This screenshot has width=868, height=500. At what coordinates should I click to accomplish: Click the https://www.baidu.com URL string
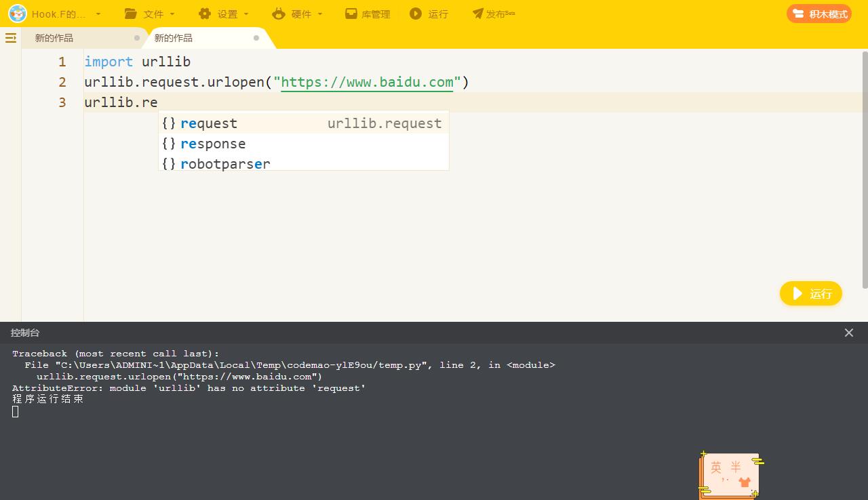click(367, 82)
